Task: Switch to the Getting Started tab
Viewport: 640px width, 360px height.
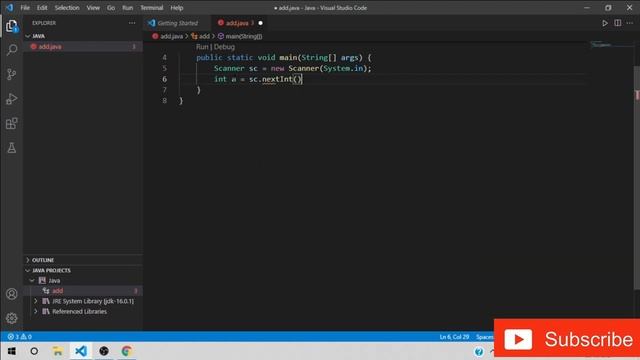Action: pyautogui.click(x=177, y=23)
